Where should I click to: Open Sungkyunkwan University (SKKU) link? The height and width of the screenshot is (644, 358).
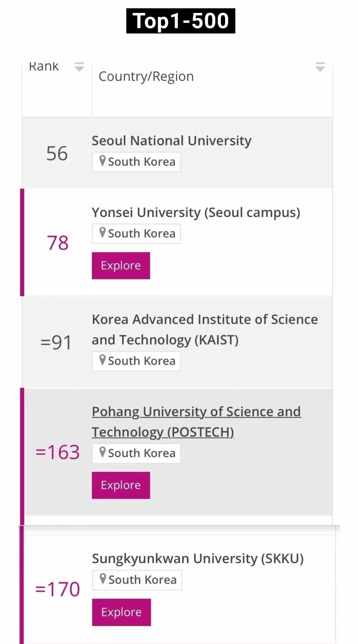pos(198,559)
